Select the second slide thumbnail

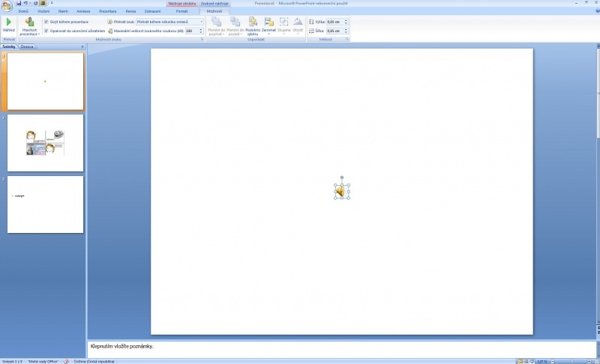pos(46,142)
